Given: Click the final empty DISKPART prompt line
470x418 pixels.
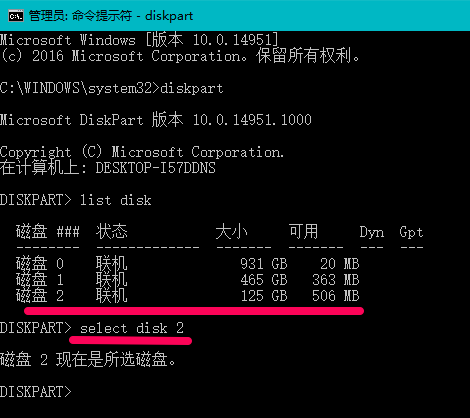Looking at the screenshot, I should coord(36,392).
